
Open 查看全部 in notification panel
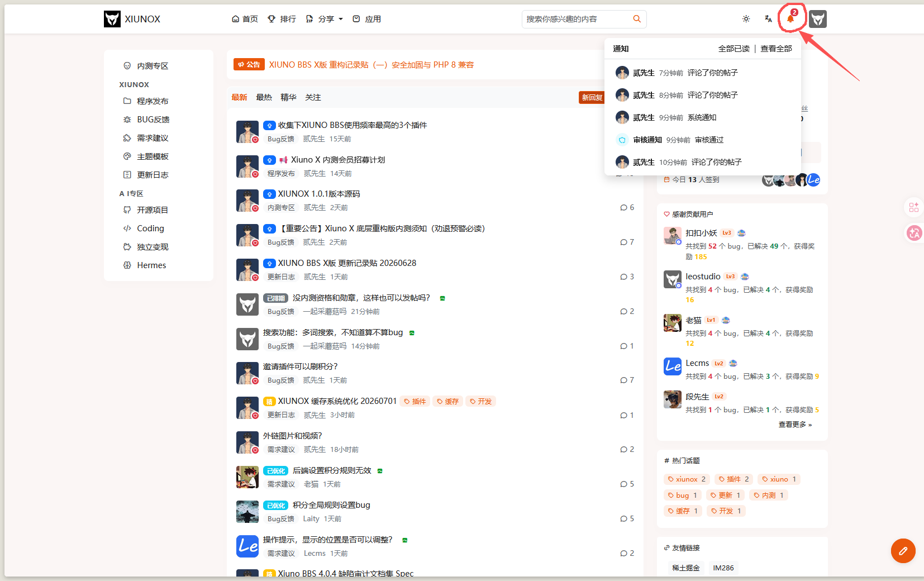(x=776, y=49)
